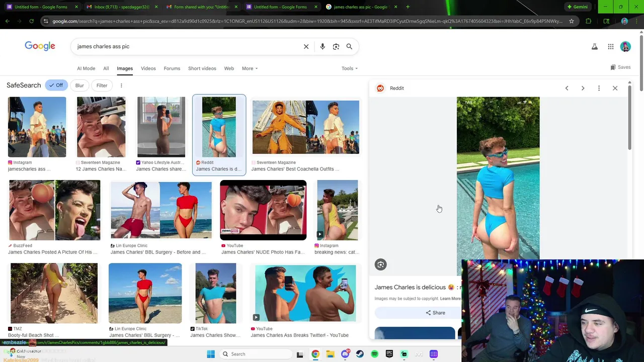The width and height of the screenshot is (644, 362).
Task: Open Search Labs flask icon
Action: point(594,47)
